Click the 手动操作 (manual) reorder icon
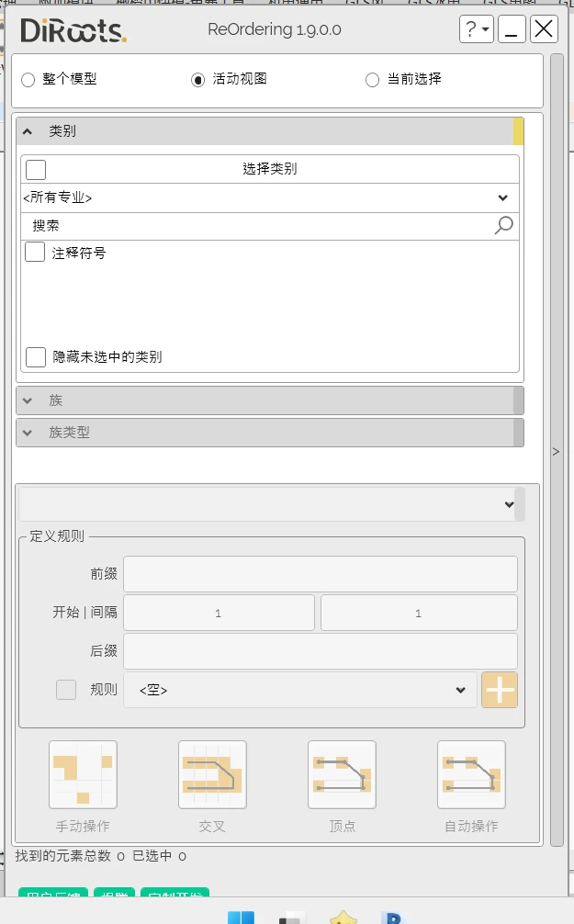Image resolution: width=574 pixels, height=924 pixels. (x=83, y=774)
